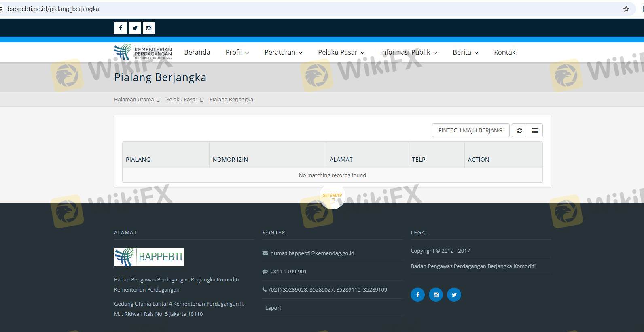Viewport: 644px width, 332px height.
Task: Bookmark page with the star icon
Action: click(x=626, y=9)
